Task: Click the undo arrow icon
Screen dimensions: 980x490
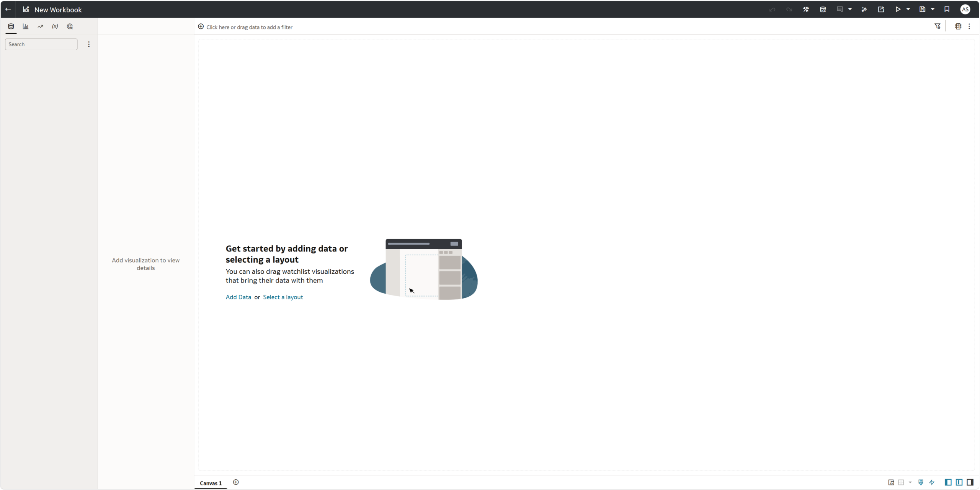Action: (x=773, y=9)
